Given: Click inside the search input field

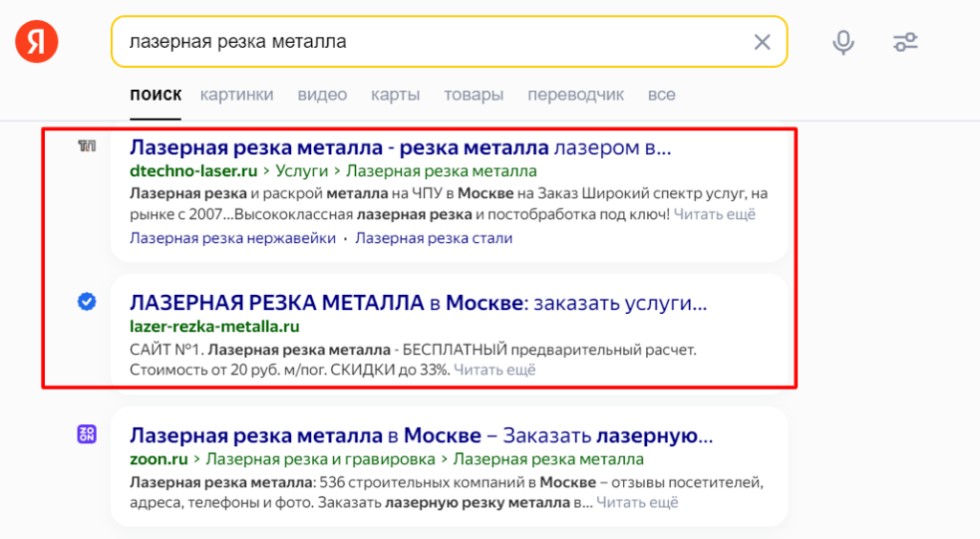Looking at the screenshot, I should tap(432, 42).
